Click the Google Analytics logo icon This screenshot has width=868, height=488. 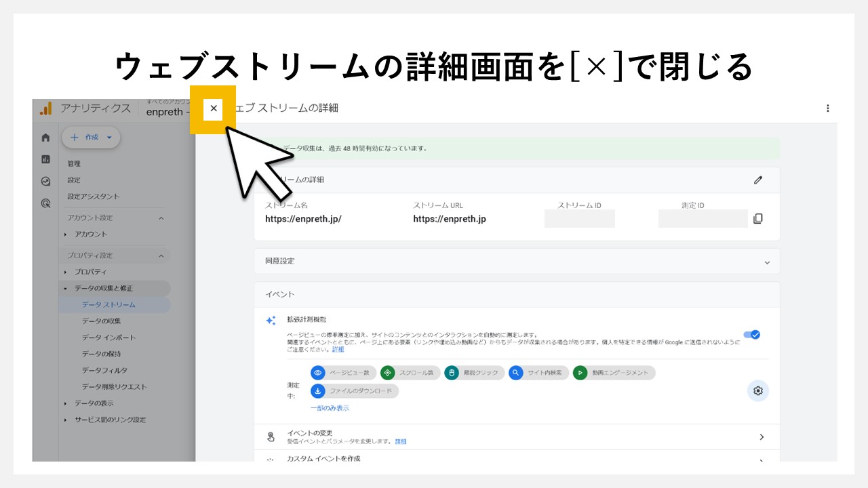(x=45, y=108)
